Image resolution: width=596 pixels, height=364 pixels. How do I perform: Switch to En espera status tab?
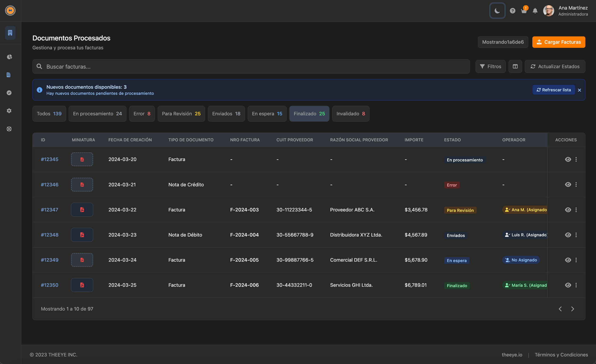coord(267,114)
